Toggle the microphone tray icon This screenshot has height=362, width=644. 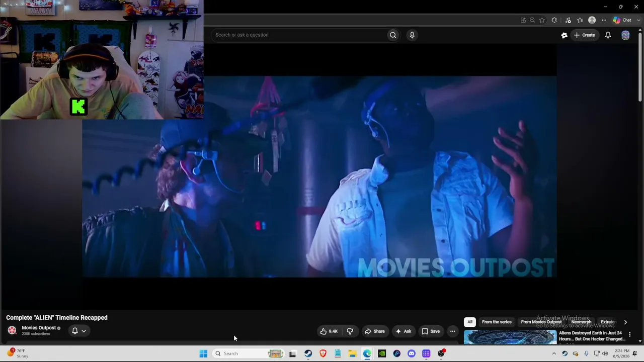pos(586,353)
